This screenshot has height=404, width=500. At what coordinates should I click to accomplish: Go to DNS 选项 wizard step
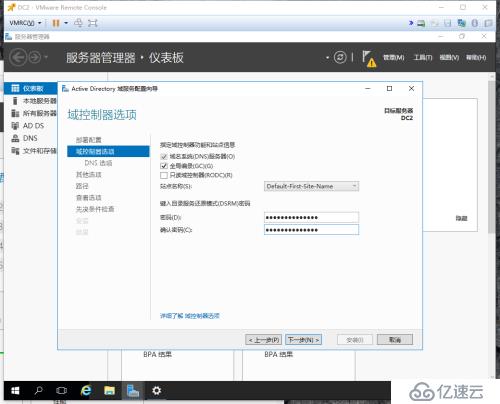98,163
